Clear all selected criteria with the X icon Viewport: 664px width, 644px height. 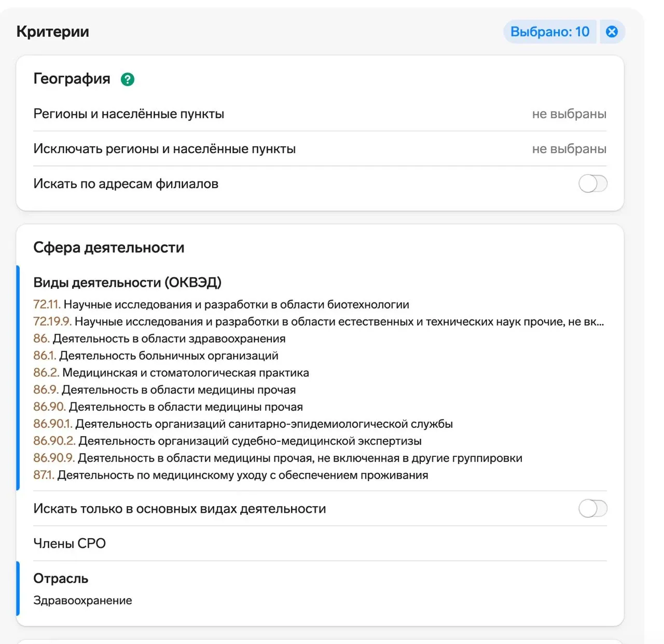click(x=612, y=32)
